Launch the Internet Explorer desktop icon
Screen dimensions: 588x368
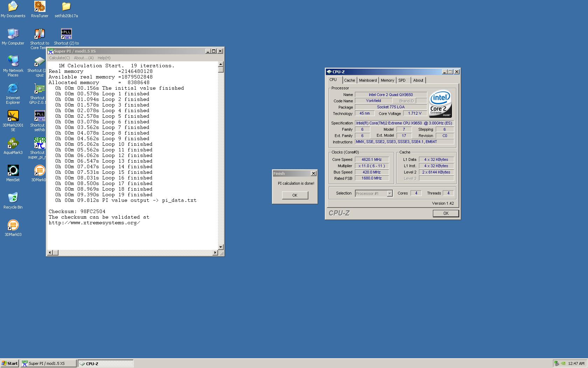click(13, 94)
